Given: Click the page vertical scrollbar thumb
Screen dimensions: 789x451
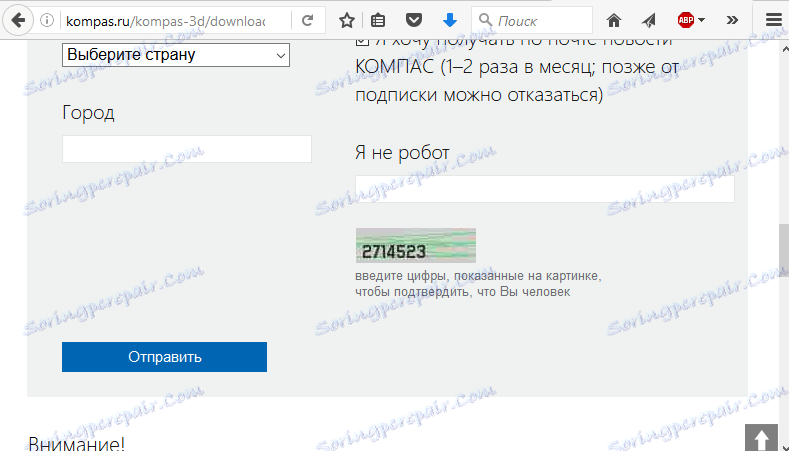Looking at the screenshot, I should point(784,250).
